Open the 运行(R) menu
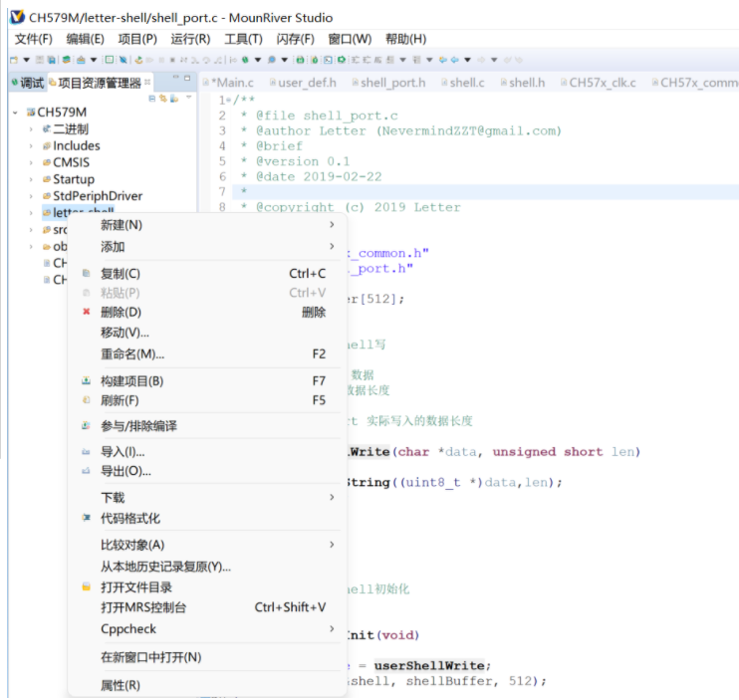Viewport: 739px width, 700px height. tap(190, 39)
